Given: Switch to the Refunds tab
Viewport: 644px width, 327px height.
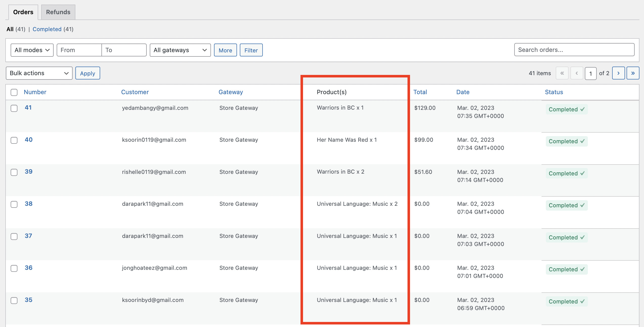Looking at the screenshot, I should [x=58, y=12].
